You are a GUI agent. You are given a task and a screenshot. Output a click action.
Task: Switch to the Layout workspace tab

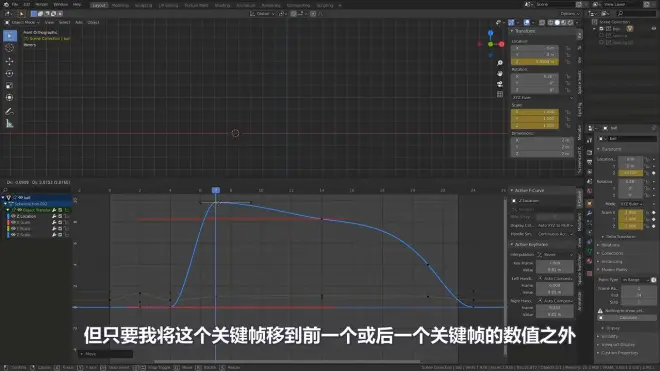99,5
